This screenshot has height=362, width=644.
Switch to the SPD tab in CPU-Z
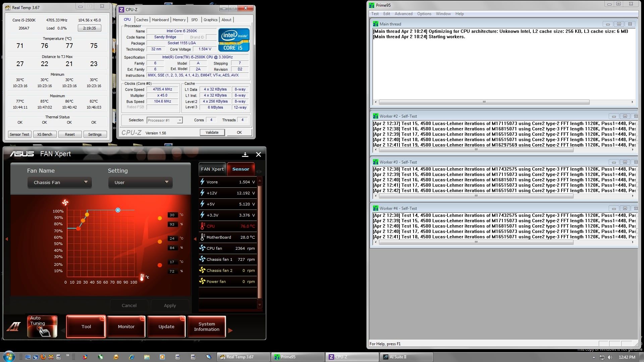click(x=195, y=20)
